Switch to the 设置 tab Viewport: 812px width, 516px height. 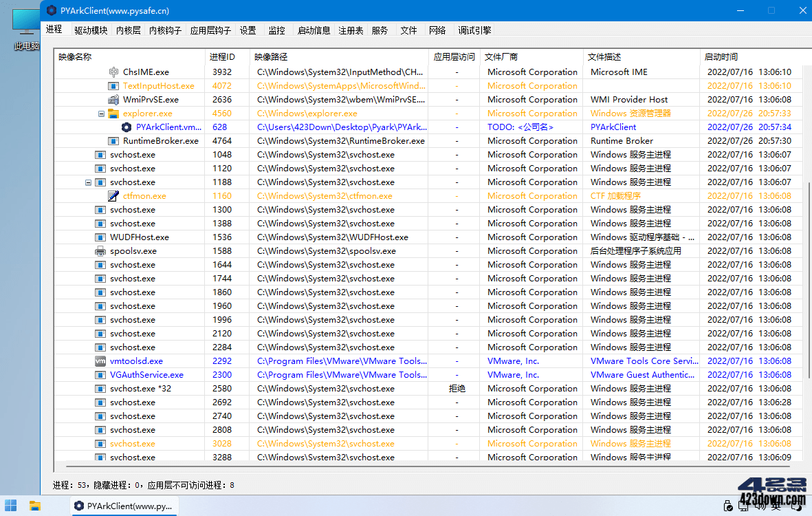tap(248, 30)
